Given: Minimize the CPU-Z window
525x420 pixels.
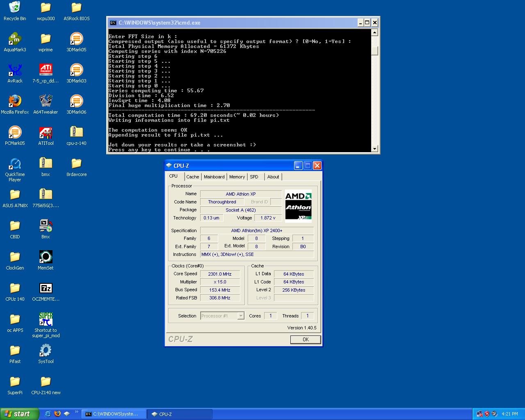Looking at the screenshot, I should point(298,165).
